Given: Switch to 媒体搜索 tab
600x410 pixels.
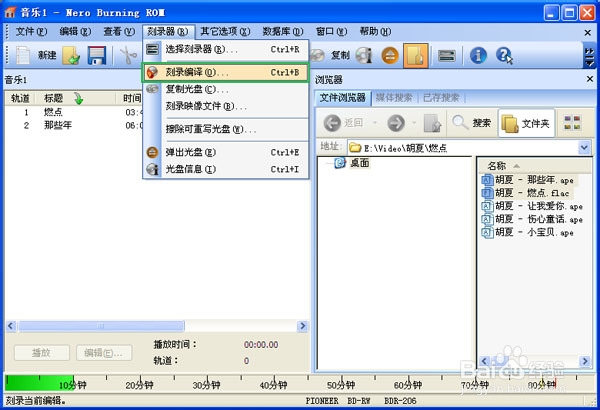Looking at the screenshot, I should [394, 98].
